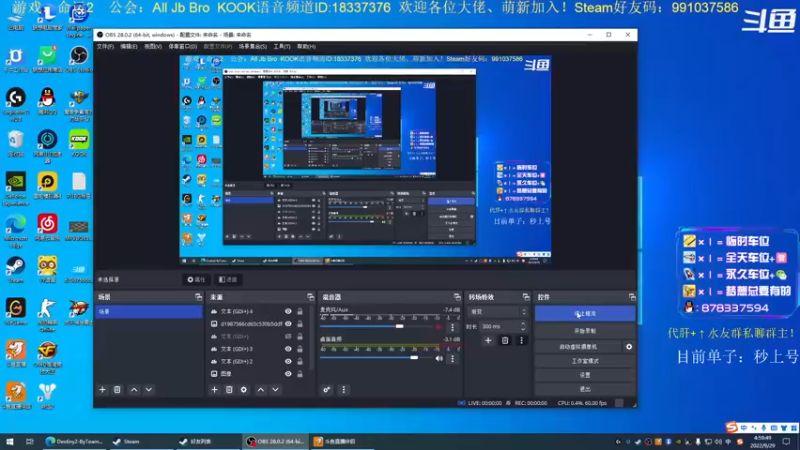Open OBS Studio desktop shortcut
The image size is (800, 450).
(79, 60)
